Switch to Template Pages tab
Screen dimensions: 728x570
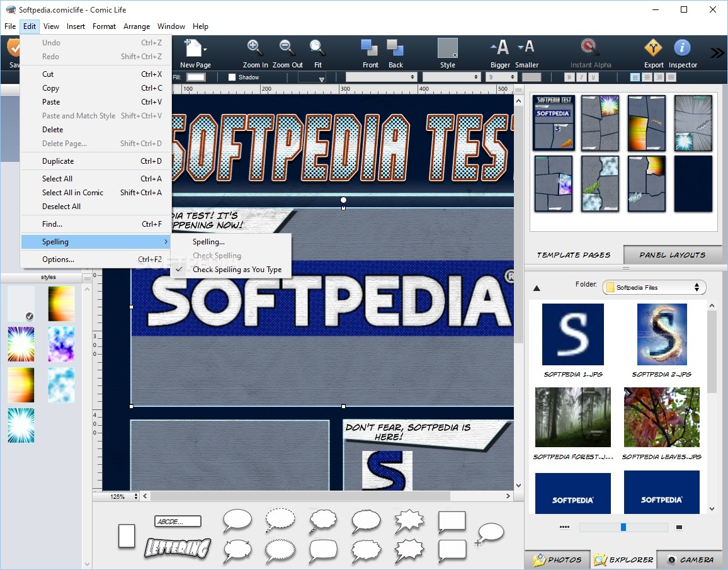coord(573,254)
